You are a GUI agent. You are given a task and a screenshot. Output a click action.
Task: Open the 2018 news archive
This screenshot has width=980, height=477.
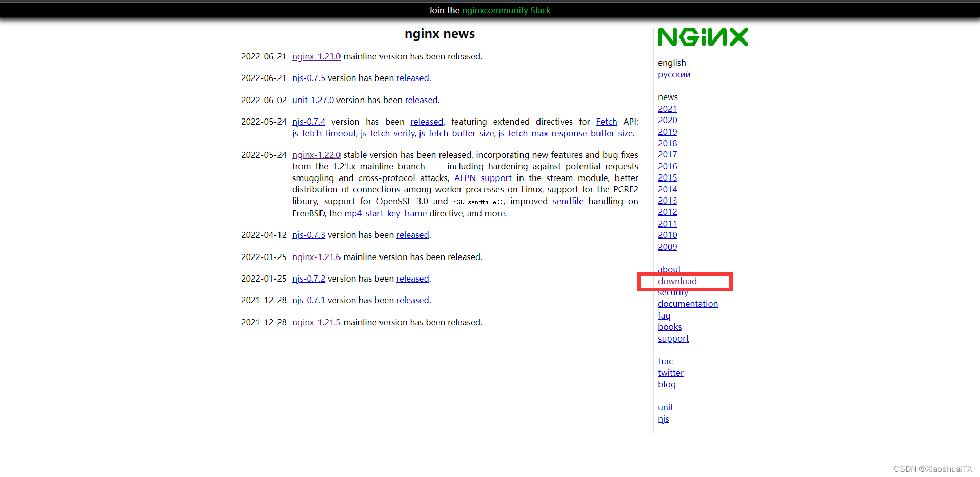(668, 143)
